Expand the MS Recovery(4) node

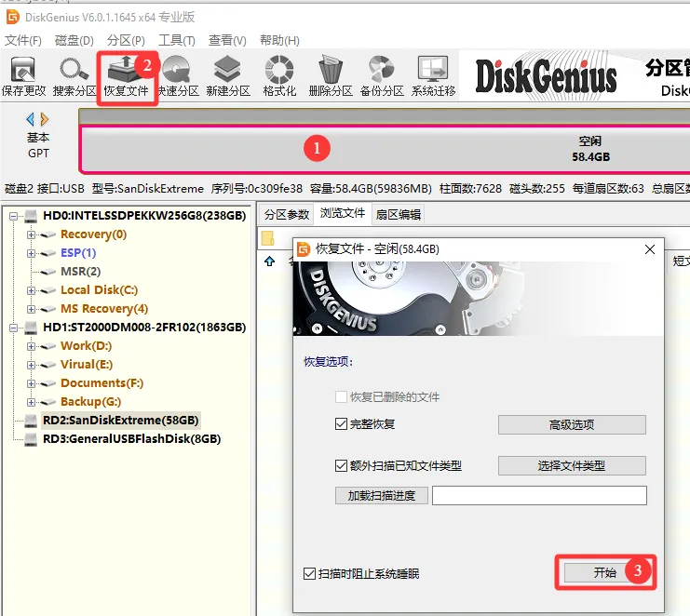31,309
